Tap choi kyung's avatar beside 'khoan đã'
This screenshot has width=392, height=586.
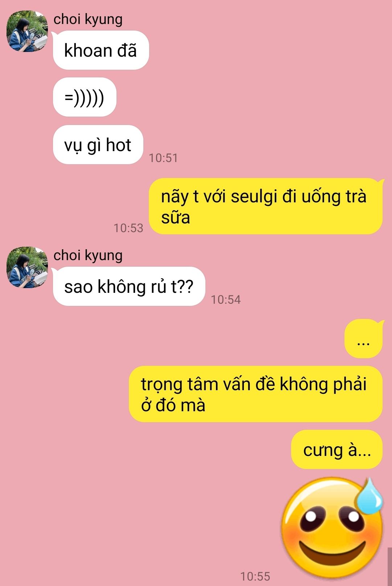pyautogui.click(x=27, y=31)
